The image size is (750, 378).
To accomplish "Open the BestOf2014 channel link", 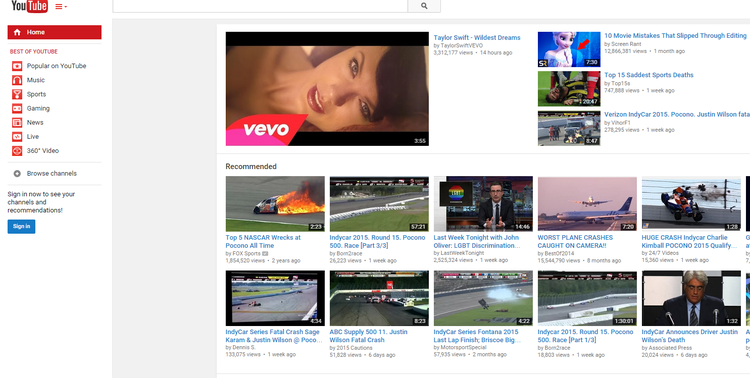I will [x=558, y=254].
